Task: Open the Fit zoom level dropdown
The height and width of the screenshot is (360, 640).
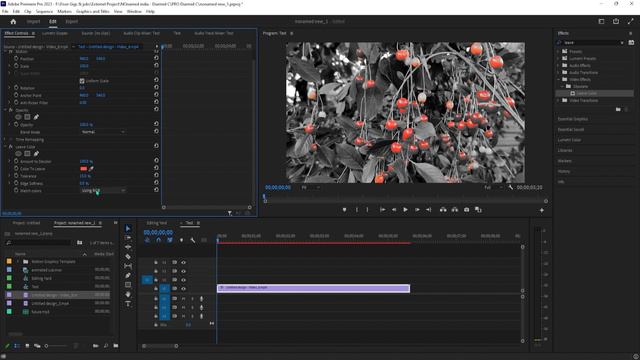Action: click(x=311, y=187)
